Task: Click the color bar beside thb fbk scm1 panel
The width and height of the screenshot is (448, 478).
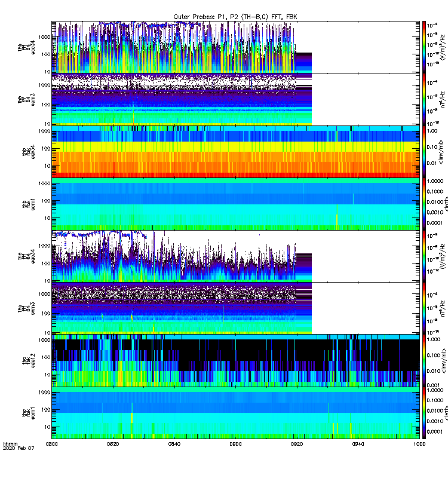Action: (424, 204)
